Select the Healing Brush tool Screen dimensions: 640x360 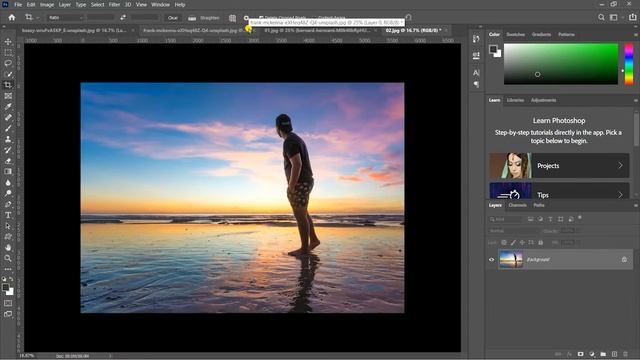tap(8, 118)
